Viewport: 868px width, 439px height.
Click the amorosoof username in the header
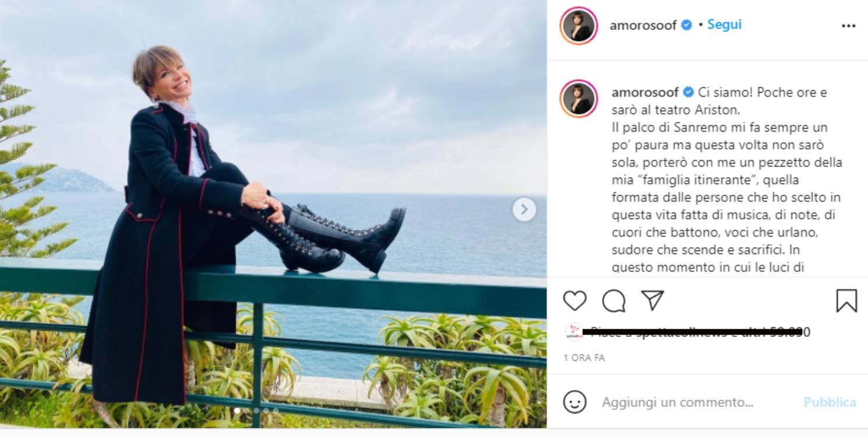click(643, 25)
